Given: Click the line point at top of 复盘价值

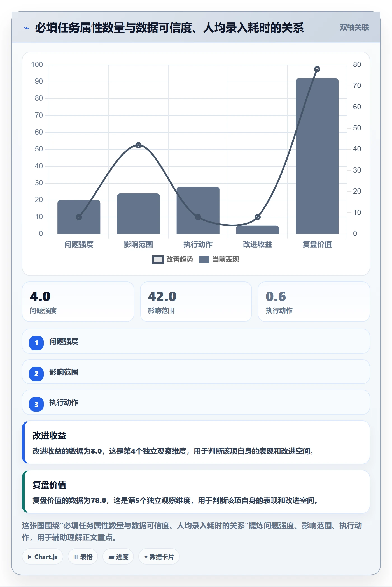Looking at the screenshot, I should tap(317, 69).
